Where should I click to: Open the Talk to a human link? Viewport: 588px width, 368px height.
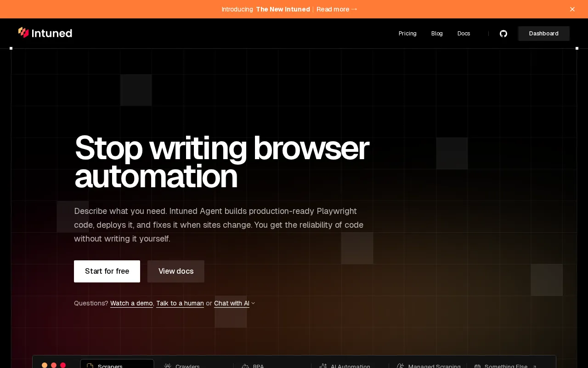coord(180,303)
